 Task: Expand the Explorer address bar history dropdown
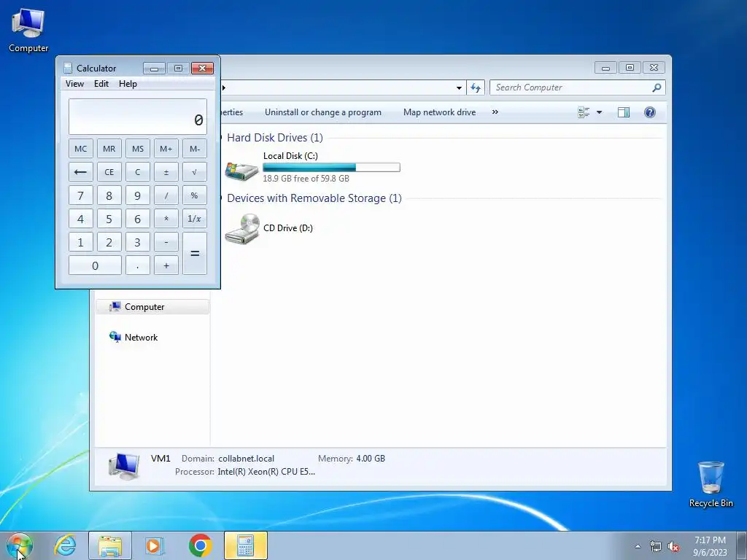pos(459,87)
